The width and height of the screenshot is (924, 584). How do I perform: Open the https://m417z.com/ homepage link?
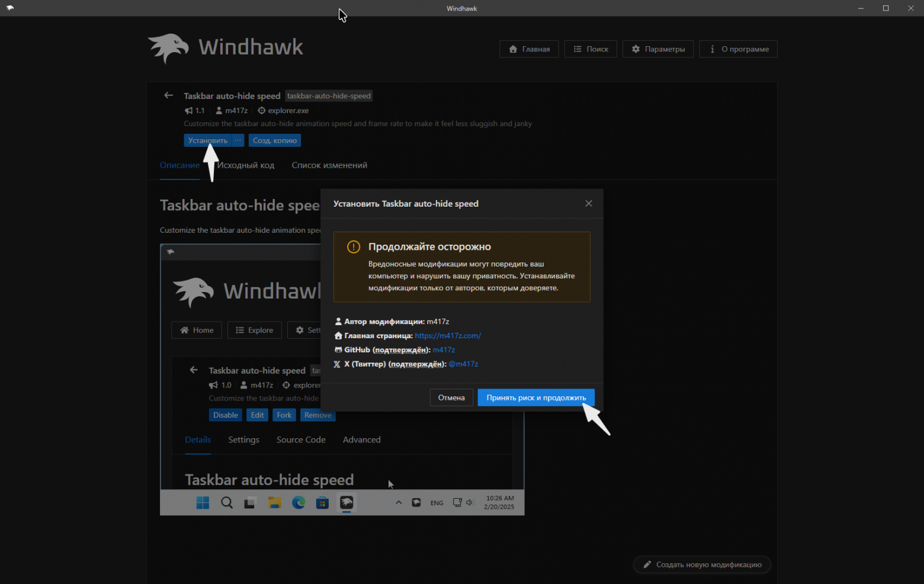pyautogui.click(x=448, y=335)
